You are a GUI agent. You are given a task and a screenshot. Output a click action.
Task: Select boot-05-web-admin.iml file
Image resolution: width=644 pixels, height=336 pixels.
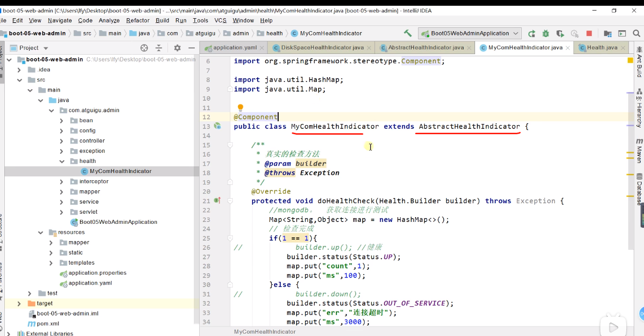point(68,313)
